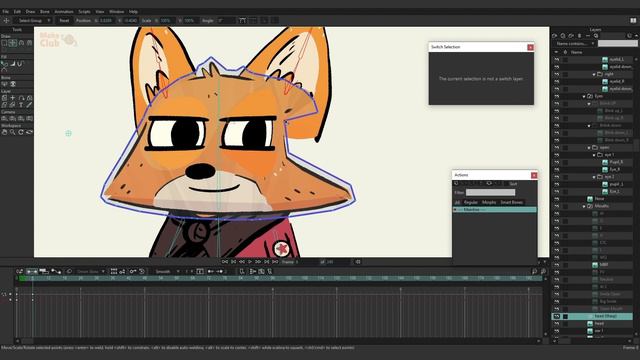Select the first Bone section tool
Screen dimensions: 640x360
[4, 84]
